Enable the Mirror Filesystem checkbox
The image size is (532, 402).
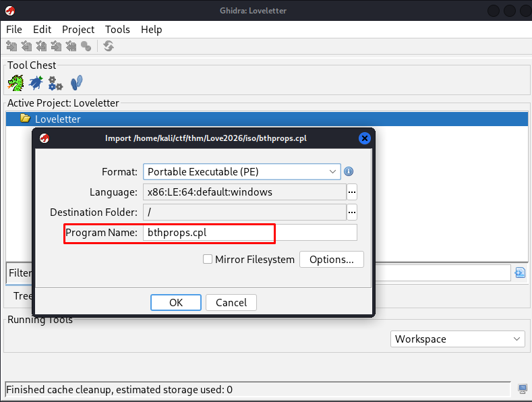point(208,259)
